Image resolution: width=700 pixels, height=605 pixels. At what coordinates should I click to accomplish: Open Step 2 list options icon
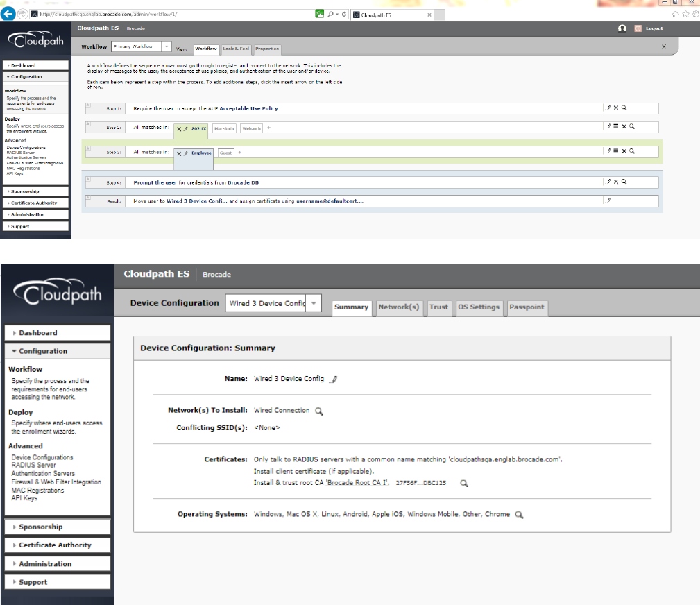616,126
